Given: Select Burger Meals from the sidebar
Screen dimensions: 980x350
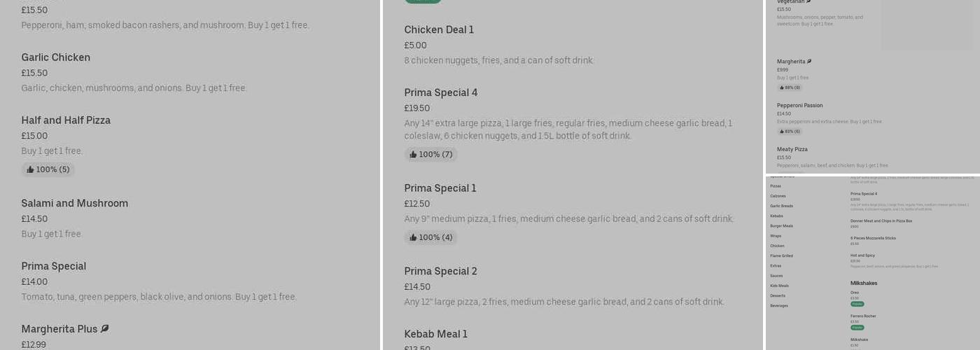Looking at the screenshot, I should (x=781, y=226).
